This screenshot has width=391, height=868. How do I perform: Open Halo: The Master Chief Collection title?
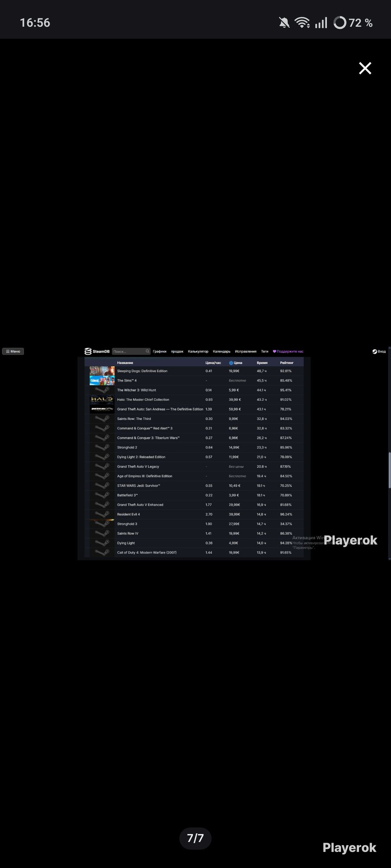pos(143,399)
